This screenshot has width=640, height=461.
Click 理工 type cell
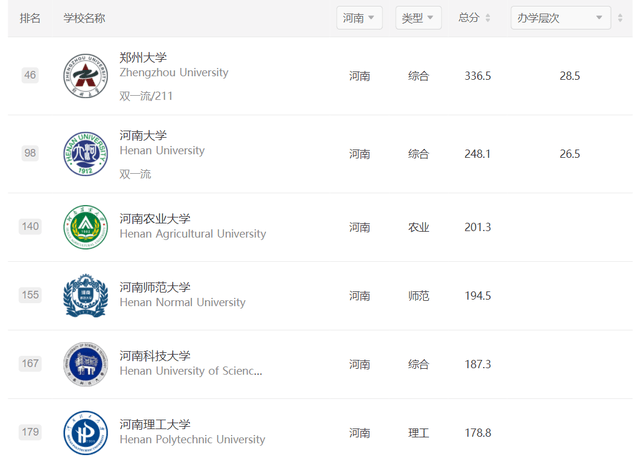coord(418,433)
